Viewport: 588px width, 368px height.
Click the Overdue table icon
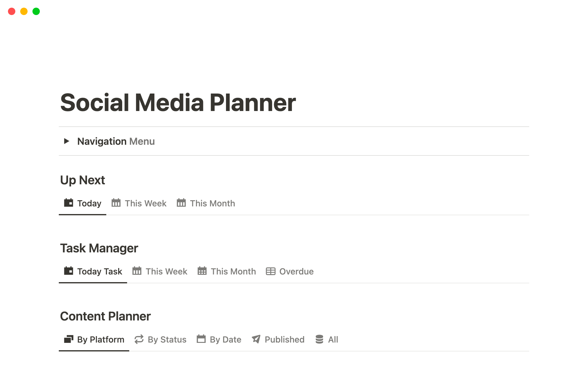[x=271, y=271]
